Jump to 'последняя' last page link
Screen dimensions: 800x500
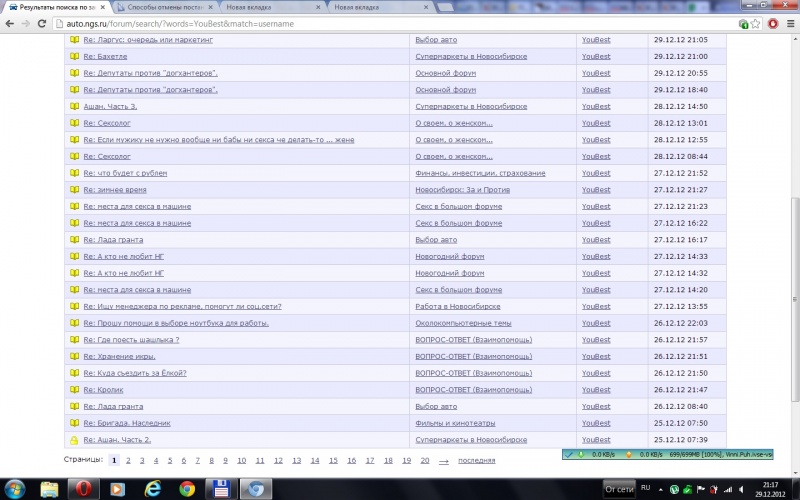click(476, 460)
